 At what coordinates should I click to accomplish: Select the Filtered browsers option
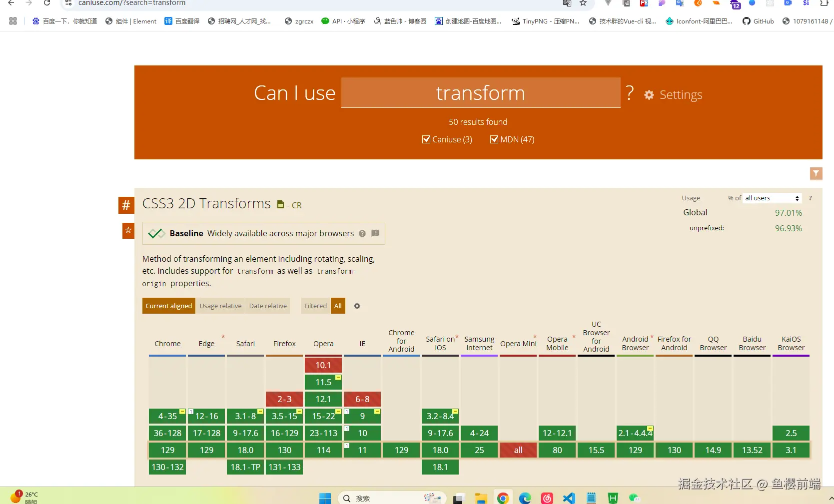point(315,306)
